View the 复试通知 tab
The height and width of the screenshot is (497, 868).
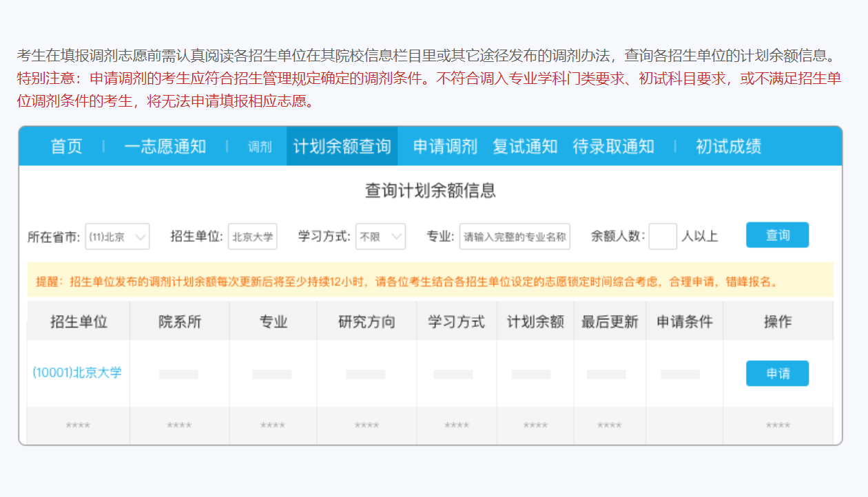coord(525,146)
